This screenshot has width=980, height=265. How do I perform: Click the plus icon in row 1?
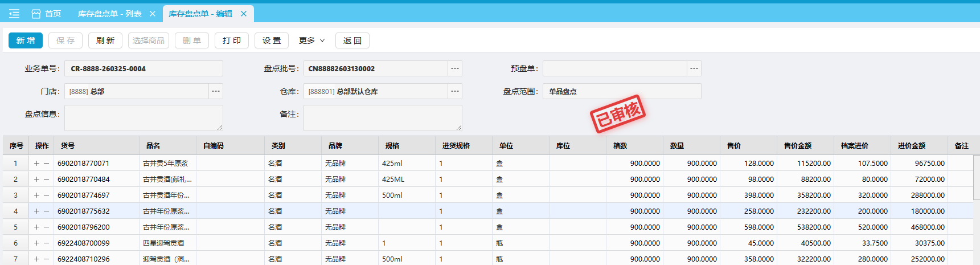(37, 164)
